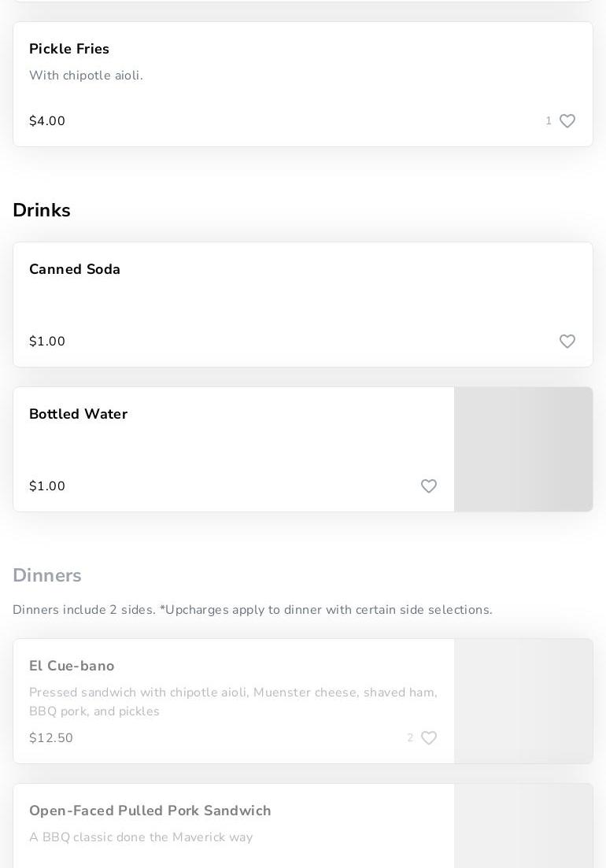Click the Dinners section heading

47,575
